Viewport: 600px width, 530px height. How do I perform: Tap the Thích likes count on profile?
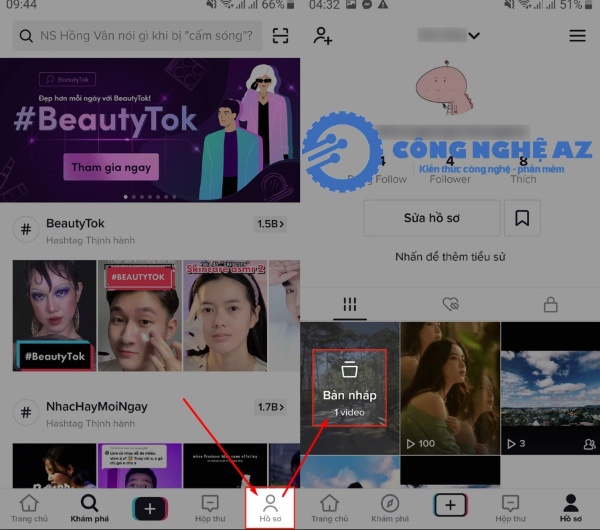[x=523, y=171]
